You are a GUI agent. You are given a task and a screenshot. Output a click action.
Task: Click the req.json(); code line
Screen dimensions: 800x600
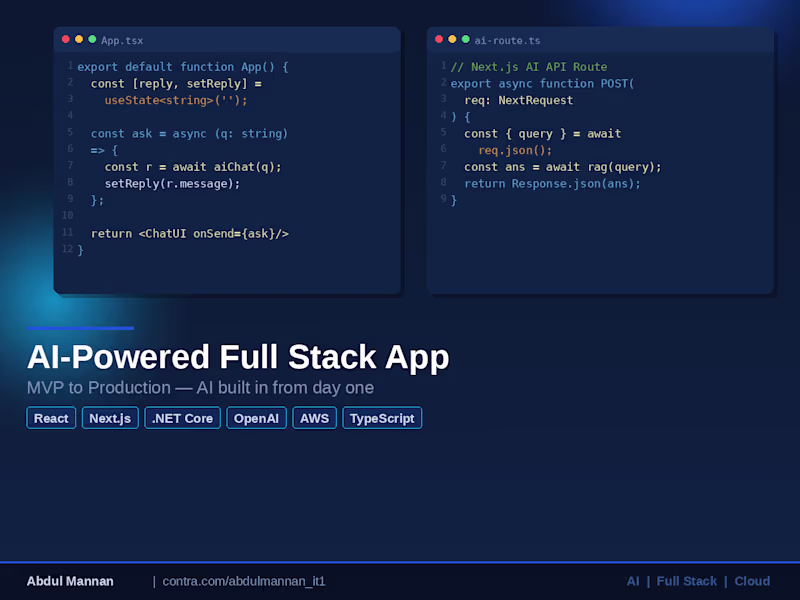(x=515, y=150)
